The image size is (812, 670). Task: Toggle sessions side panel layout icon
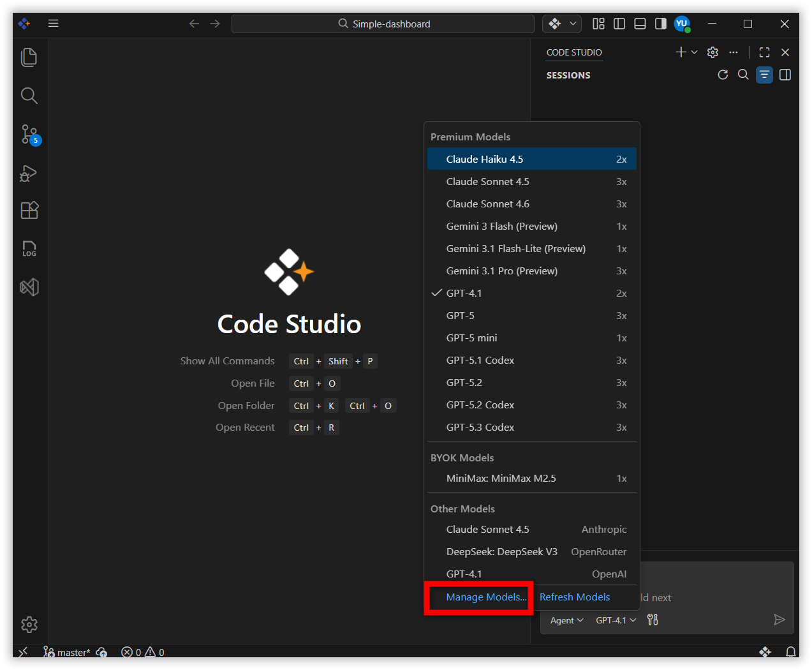(785, 75)
